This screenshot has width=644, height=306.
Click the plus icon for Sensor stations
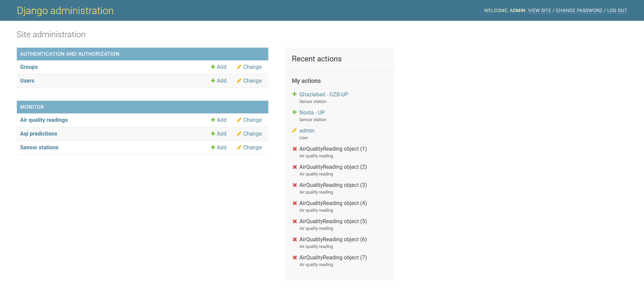213,148
